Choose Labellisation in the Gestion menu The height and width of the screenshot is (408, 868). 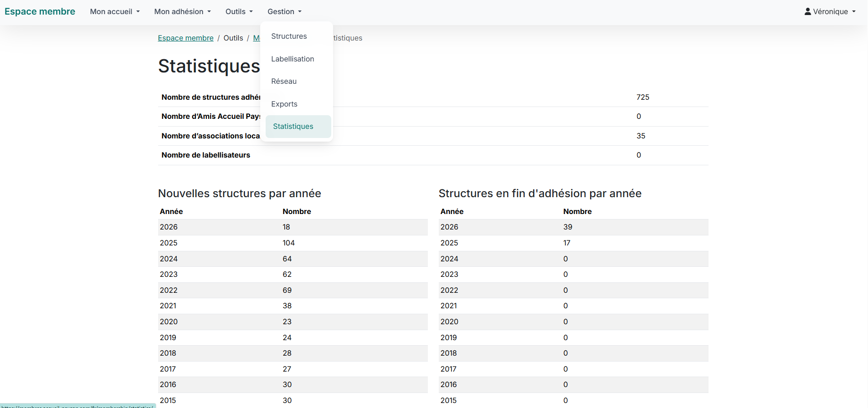pos(293,59)
